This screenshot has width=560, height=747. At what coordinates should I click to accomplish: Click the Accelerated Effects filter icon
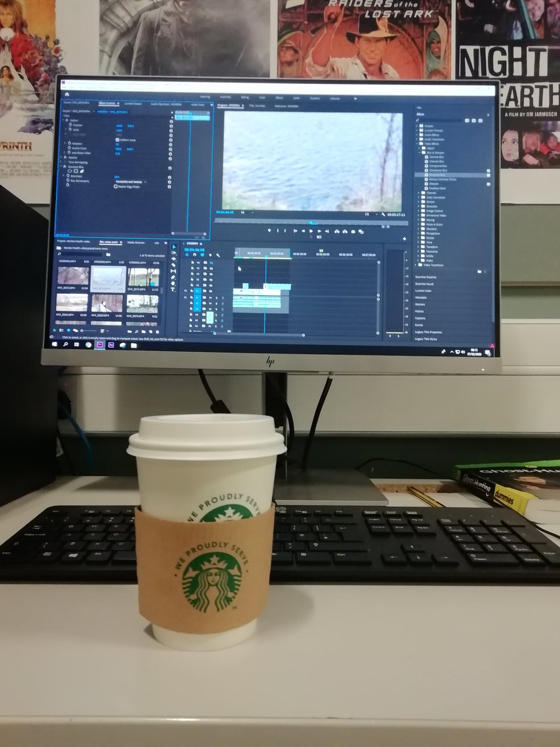(467, 120)
